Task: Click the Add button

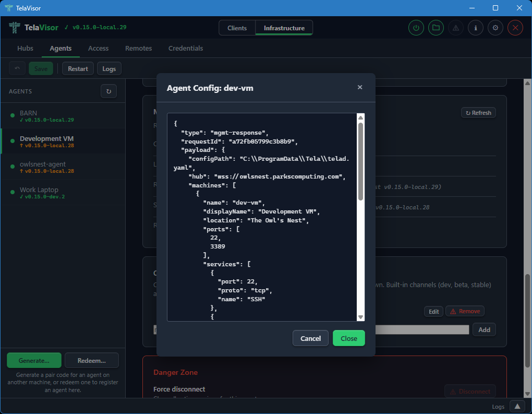Action: (484, 329)
